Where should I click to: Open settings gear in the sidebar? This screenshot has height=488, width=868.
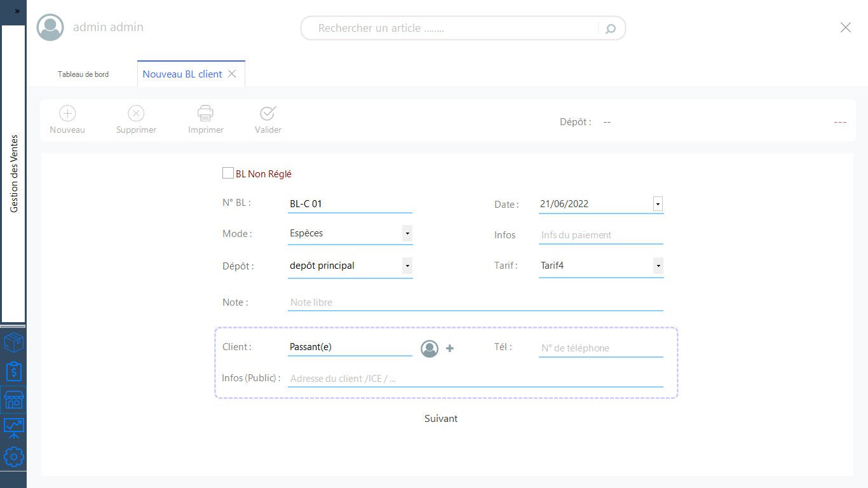tap(13, 456)
